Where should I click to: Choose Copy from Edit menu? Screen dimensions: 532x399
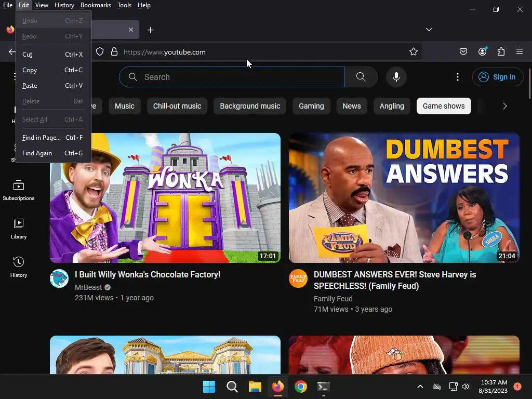[54, 70]
